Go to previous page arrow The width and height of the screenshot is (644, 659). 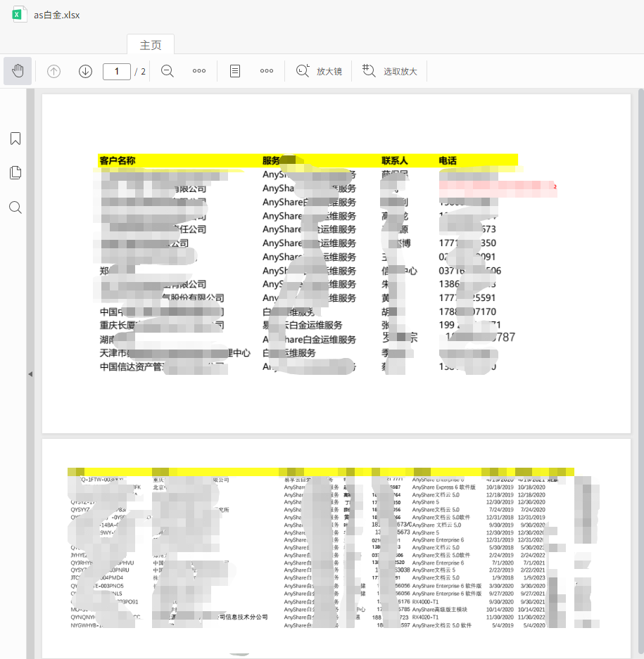coord(53,72)
